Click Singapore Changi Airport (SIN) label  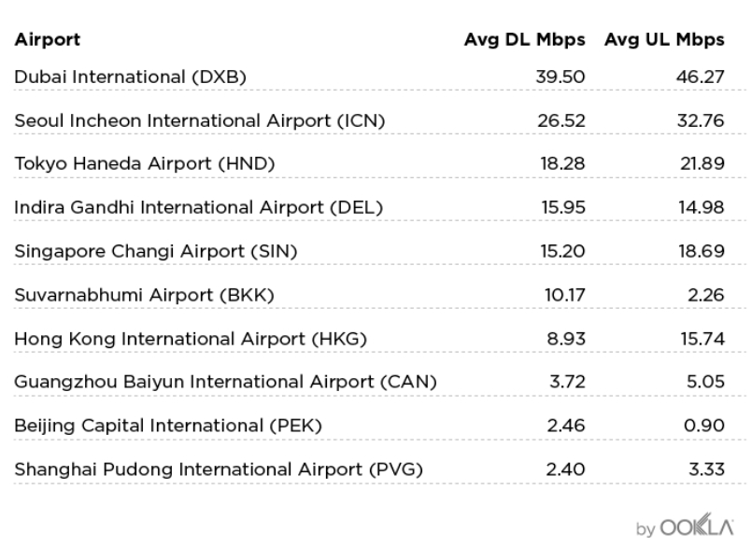click(x=155, y=251)
